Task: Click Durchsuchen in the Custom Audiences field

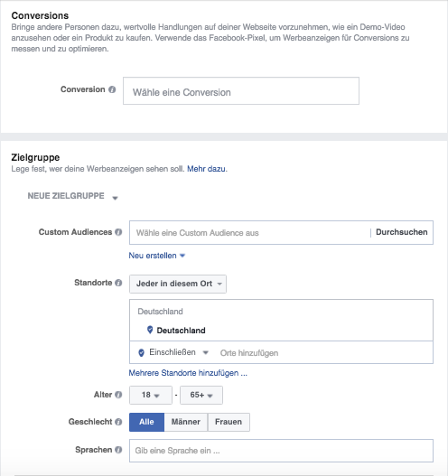Action: click(x=402, y=232)
